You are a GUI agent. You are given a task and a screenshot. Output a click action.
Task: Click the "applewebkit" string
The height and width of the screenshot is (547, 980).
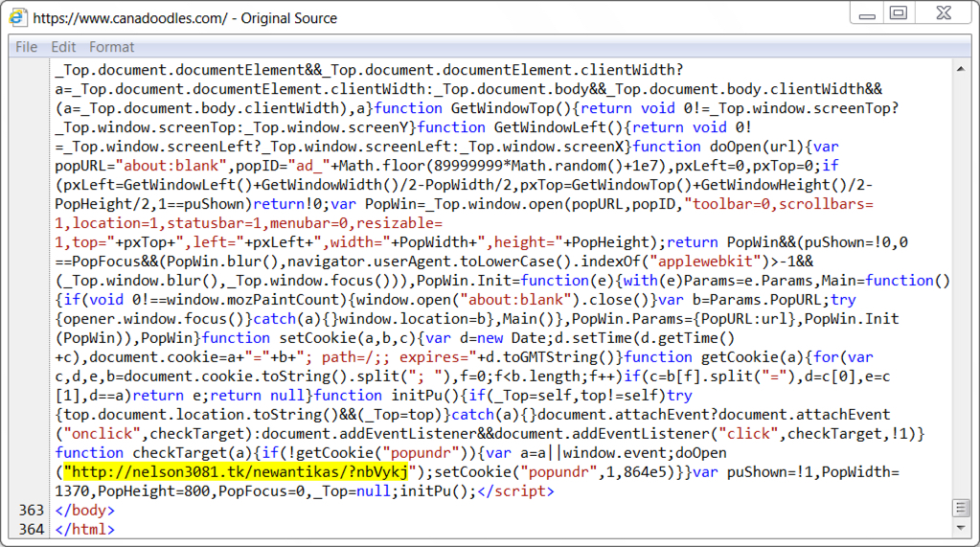click(705, 262)
